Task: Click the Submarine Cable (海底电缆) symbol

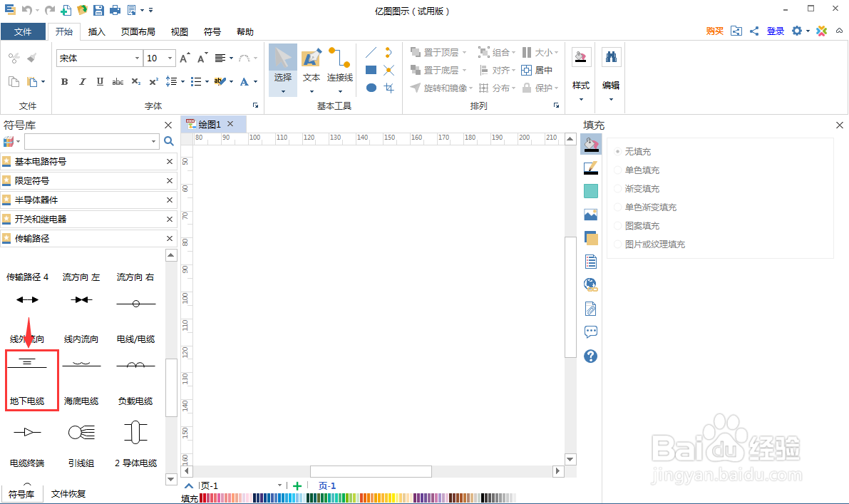Action: coord(81,381)
